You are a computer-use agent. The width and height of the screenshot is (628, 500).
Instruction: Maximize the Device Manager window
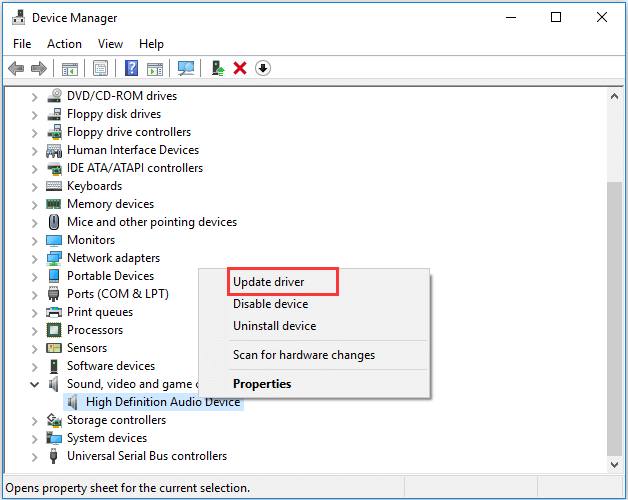[556, 17]
